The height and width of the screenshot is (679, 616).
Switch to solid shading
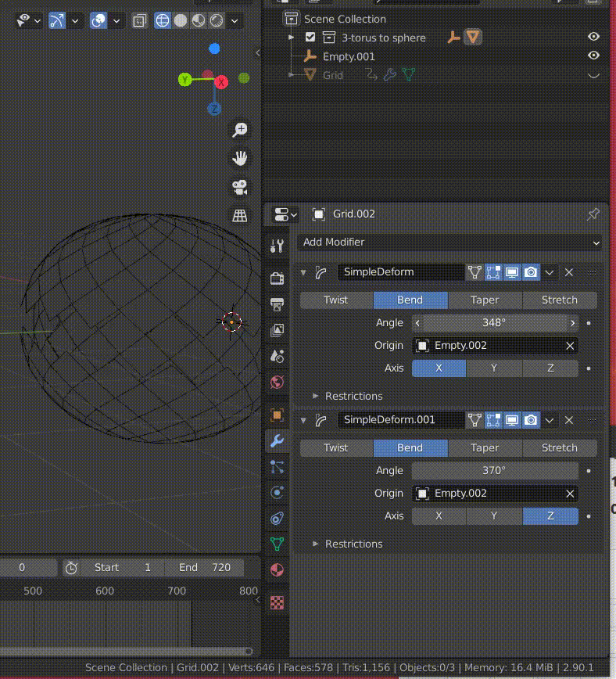[181, 20]
